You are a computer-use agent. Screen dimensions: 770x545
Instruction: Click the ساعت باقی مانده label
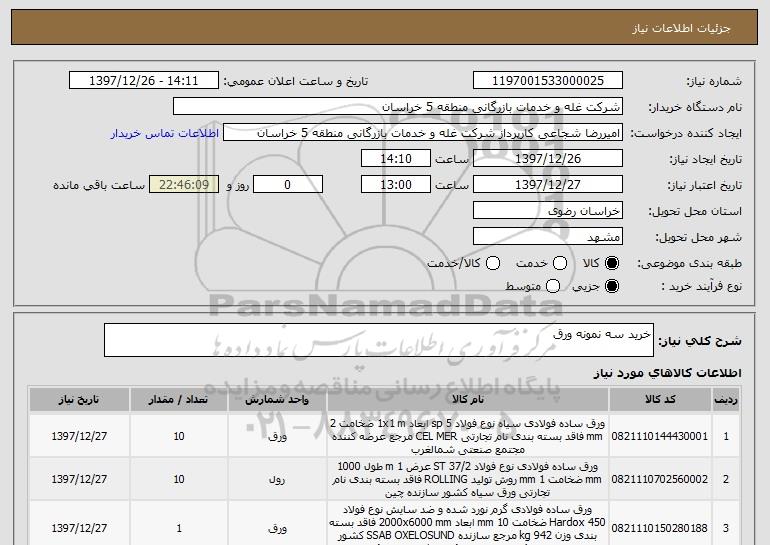pyautogui.click(x=99, y=185)
